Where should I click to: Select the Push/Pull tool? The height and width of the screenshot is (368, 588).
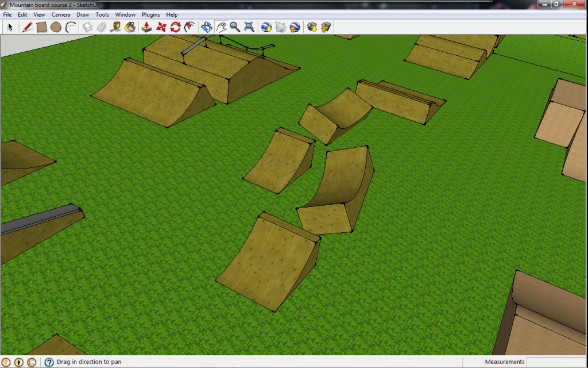pyautogui.click(x=146, y=27)
